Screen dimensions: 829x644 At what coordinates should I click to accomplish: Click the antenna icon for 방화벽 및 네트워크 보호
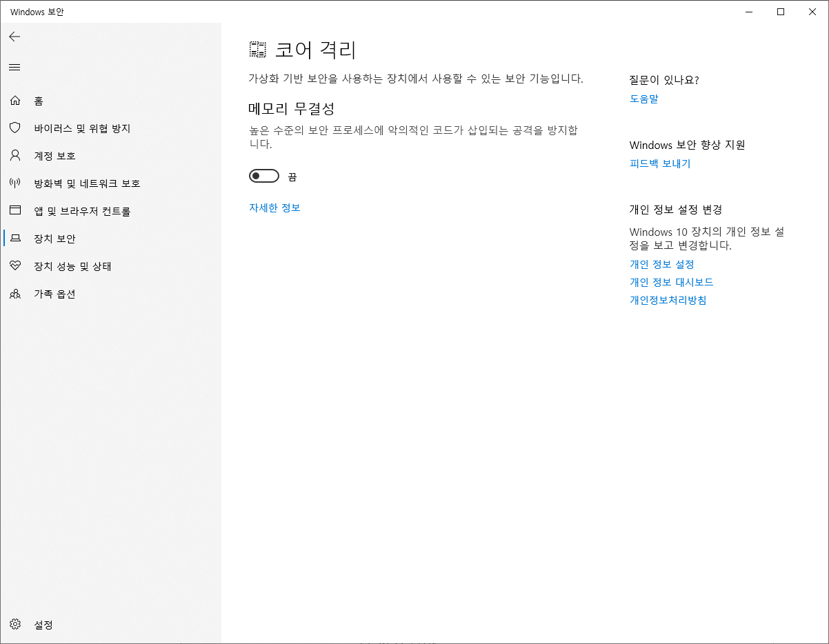click(15, 183)
